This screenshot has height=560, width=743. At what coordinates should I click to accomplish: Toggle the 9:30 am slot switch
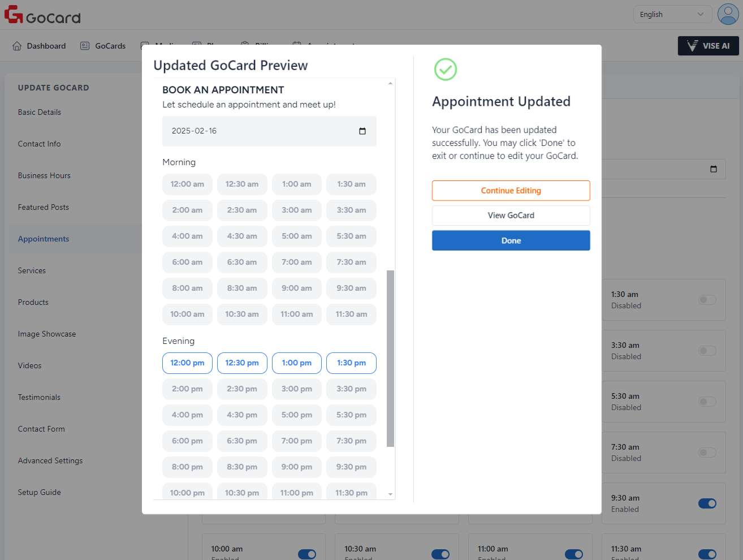click(x=707, y=503)
